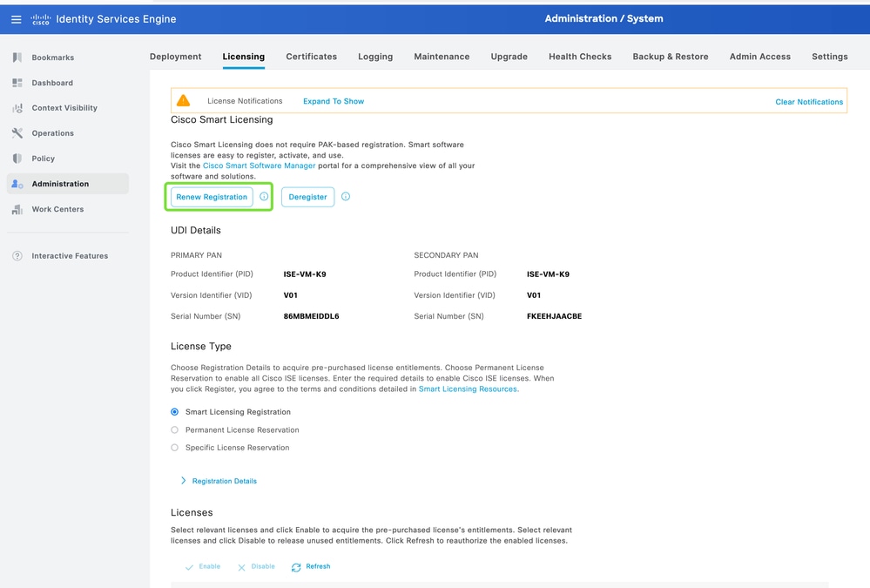Click info icon next to Deregister
This screenshot has width=870, height=588.
click(346, 197)
